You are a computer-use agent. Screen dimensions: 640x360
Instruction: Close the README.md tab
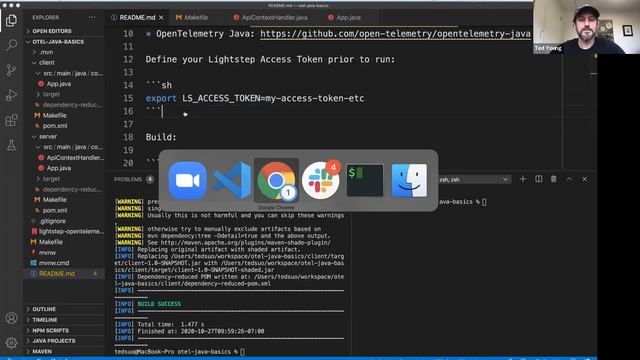tap(161, 18)
